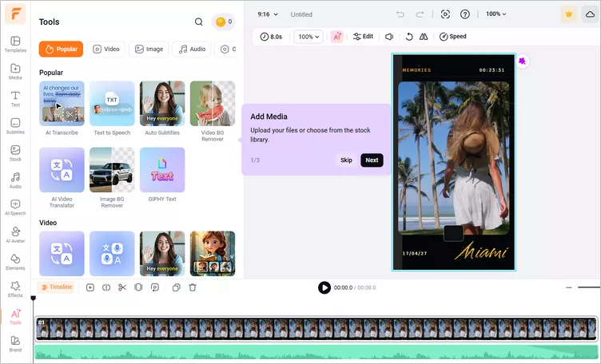Viewport: 601px width, 364px height.
Task: Click the duplicate copy icon in timeline toolbar
Action: 177,287
